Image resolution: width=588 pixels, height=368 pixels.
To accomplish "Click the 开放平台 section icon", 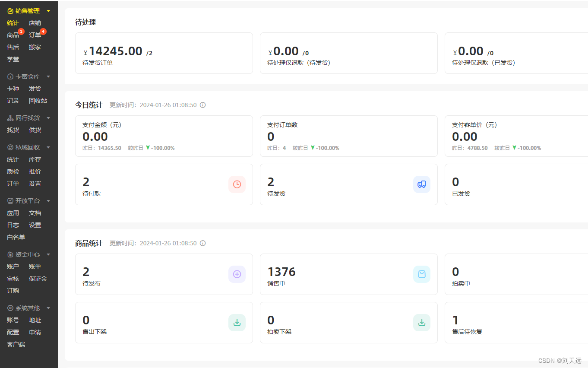I will [10, 201].
